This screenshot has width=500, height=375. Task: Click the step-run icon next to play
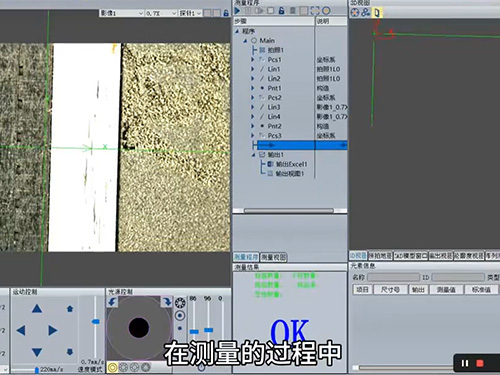[248, 11]
